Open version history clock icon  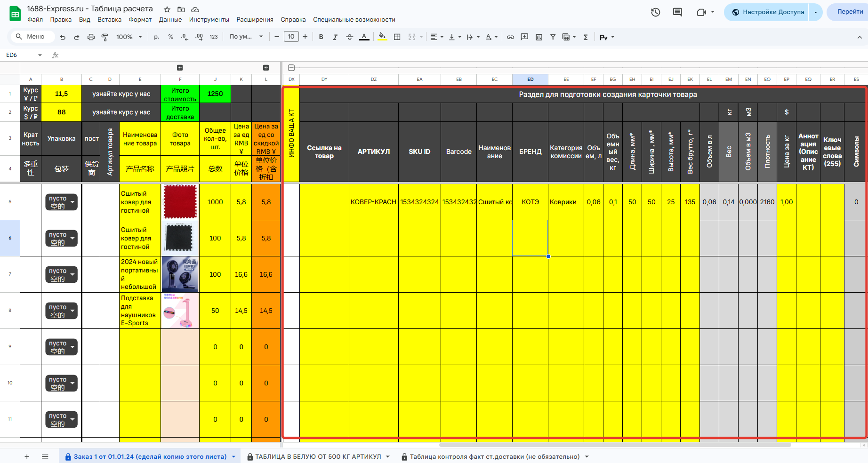click(x=655, y=12)
